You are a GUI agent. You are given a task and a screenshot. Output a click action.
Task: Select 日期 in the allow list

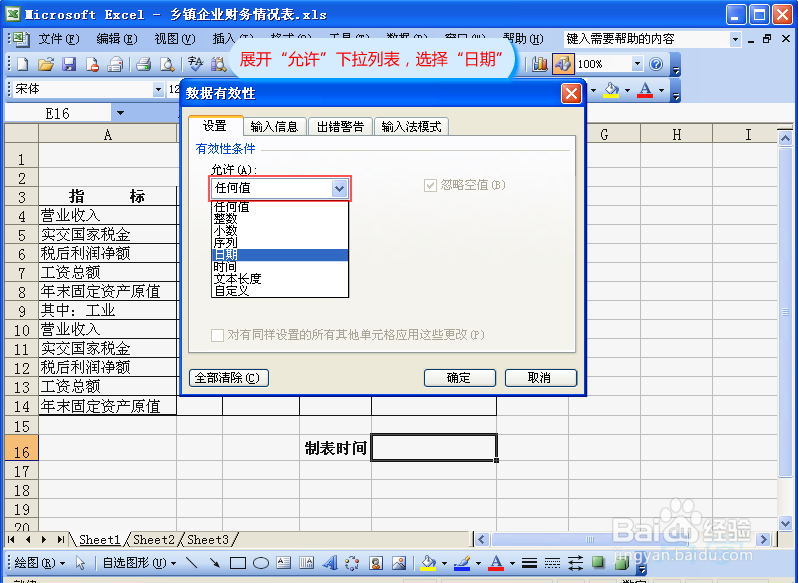[280, 255]
